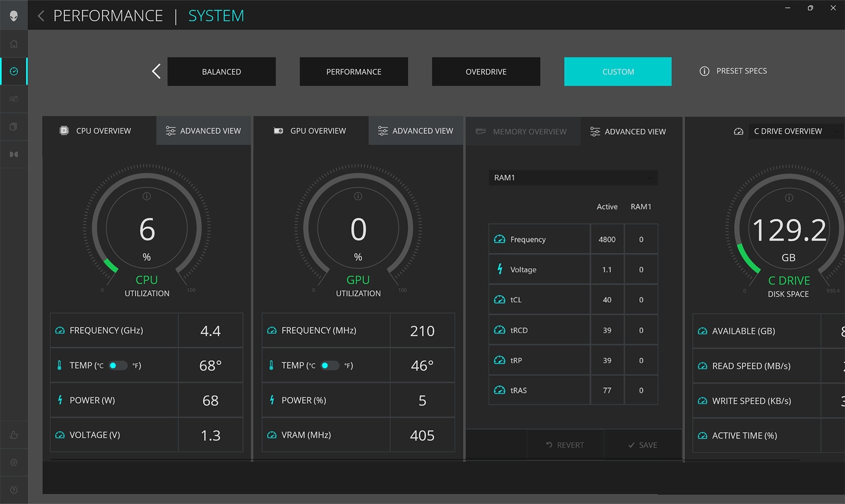Expand memory Advanced View options
The width and height of the screenshot is (845, 504).
pyautogui.click(x=628, y=131)
